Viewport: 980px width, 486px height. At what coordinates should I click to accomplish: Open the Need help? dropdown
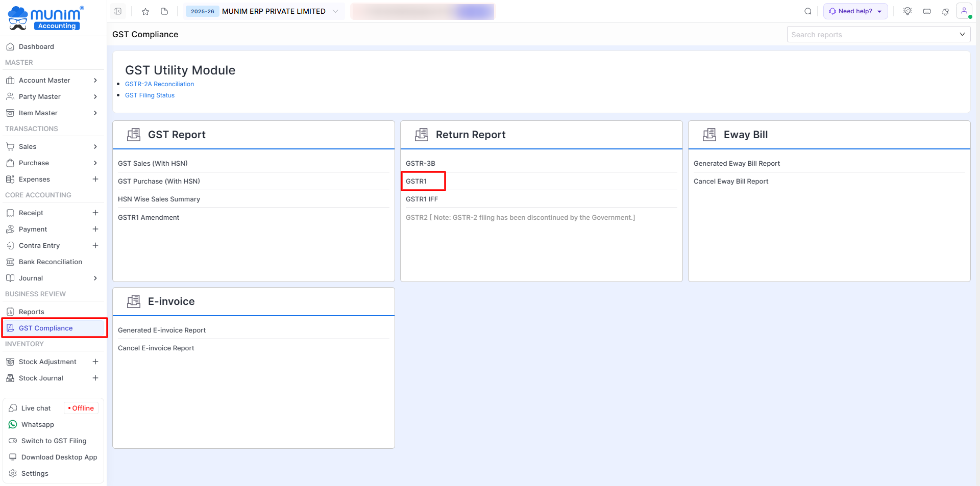pyautogui.click(x=855, y=11)
